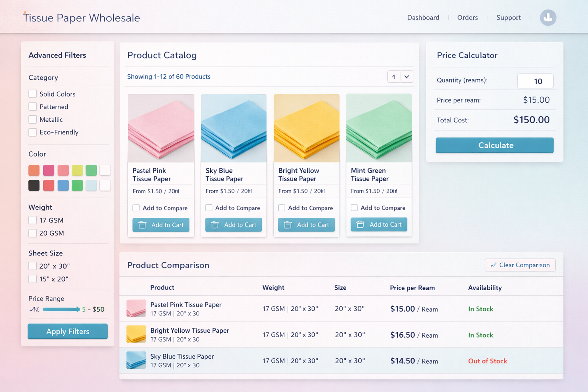
Task: Check the 17 GSM weight option
Action: tap(33, 220)
